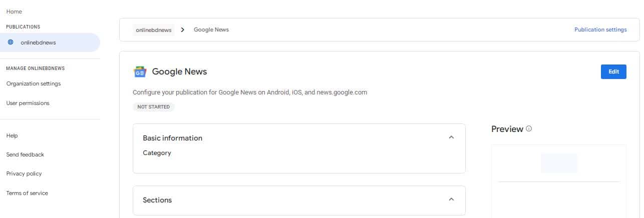Open the Home page

[x=14, y=11]
